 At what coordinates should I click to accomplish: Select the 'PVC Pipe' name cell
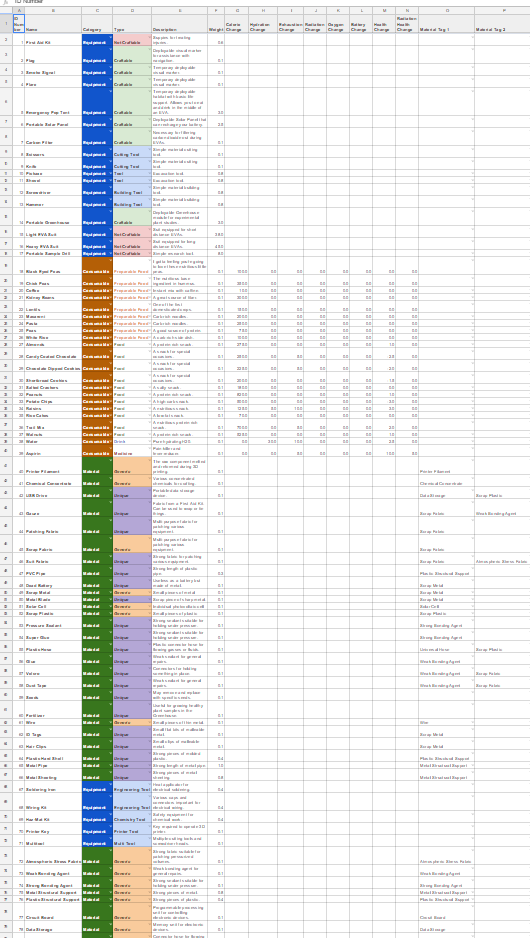(x=52, y=573)
